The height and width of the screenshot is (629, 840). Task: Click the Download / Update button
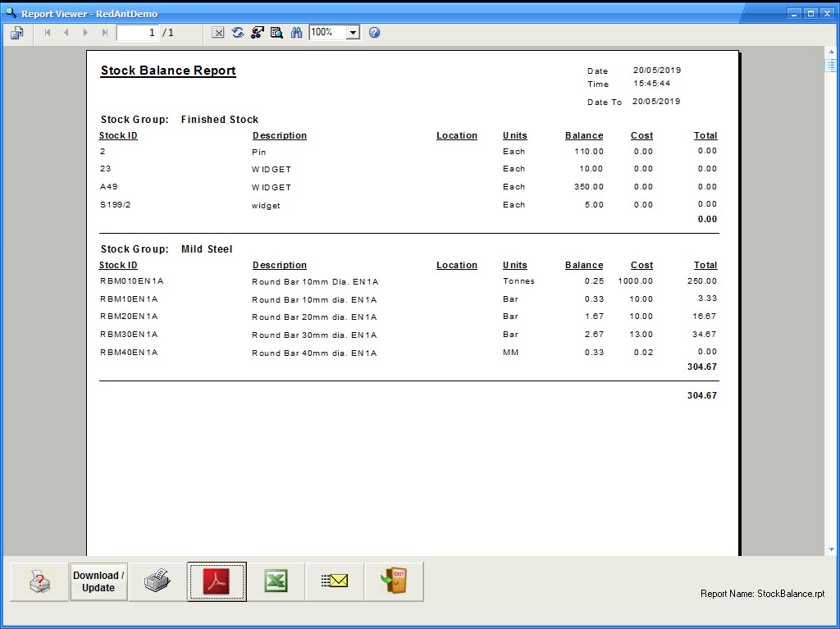98,581
